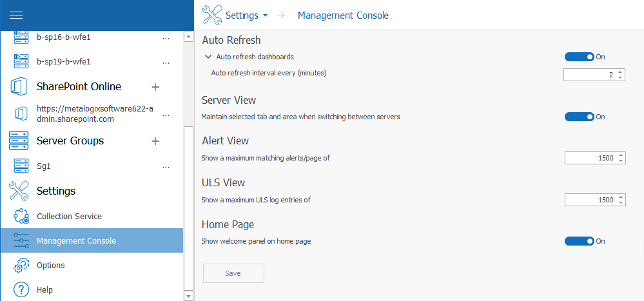Open the b-sp19-b-wfe1 server

[x=64, y=62]
